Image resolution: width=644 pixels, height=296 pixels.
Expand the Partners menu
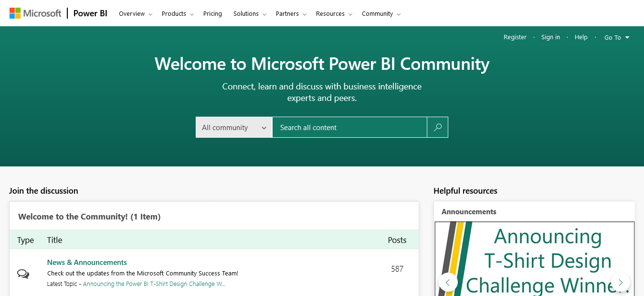click(291, 14)
